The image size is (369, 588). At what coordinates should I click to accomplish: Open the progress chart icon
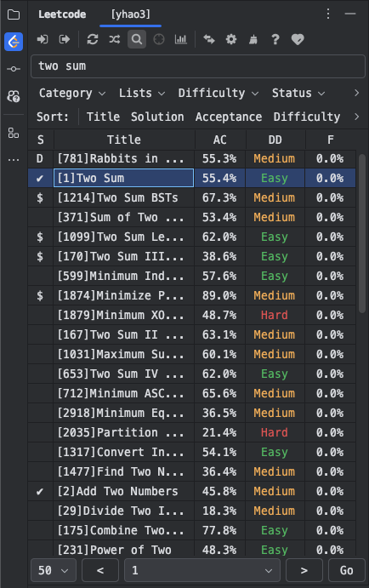coord(180,39)
